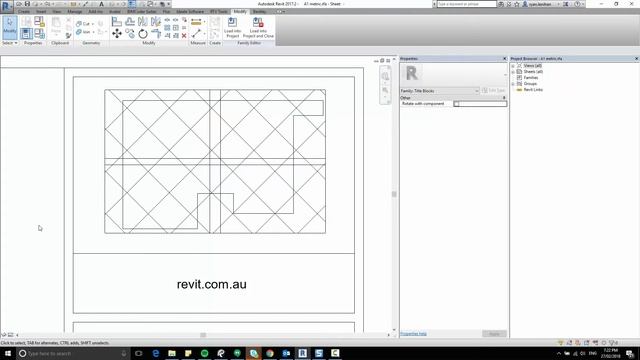Click the steering wheel icon on navigation bar
640x360 pixels.
[x=385, y=76]
